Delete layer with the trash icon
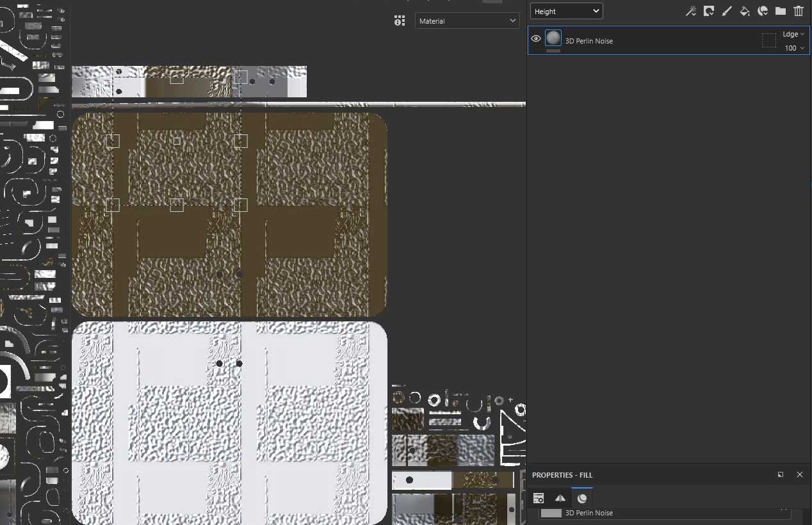Viewport: 812px width, 525px height. tap(799, 11)
